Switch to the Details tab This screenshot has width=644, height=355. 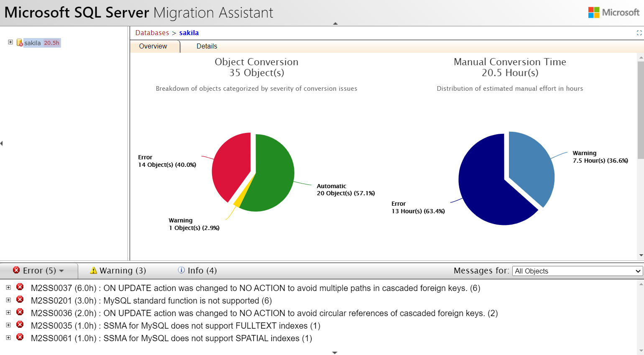(x=207, y=46)
